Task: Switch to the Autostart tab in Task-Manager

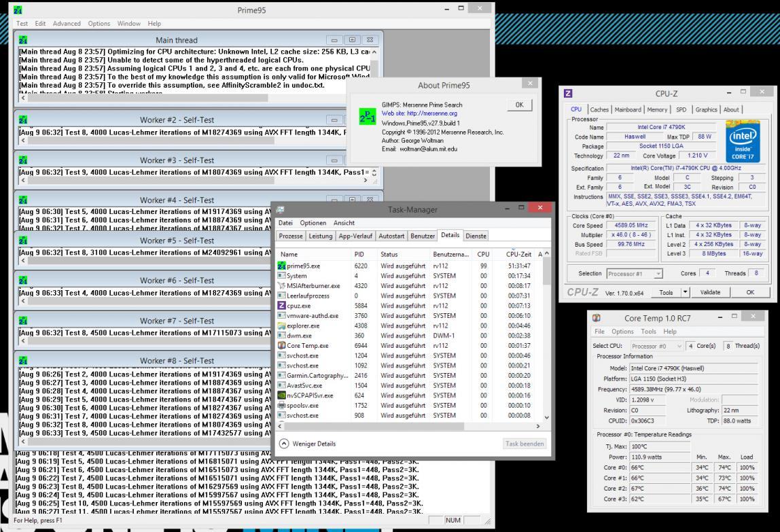Action: (x=392, y=236)
